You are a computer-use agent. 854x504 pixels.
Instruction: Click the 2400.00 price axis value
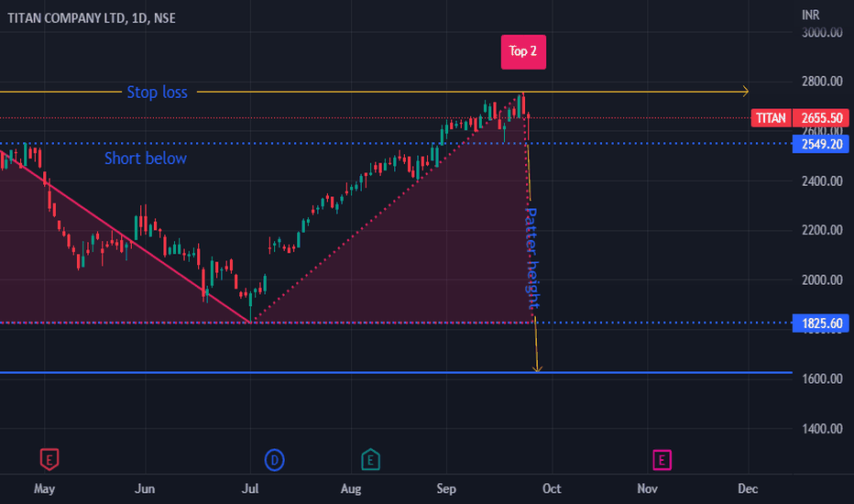(x=822, y=181)
